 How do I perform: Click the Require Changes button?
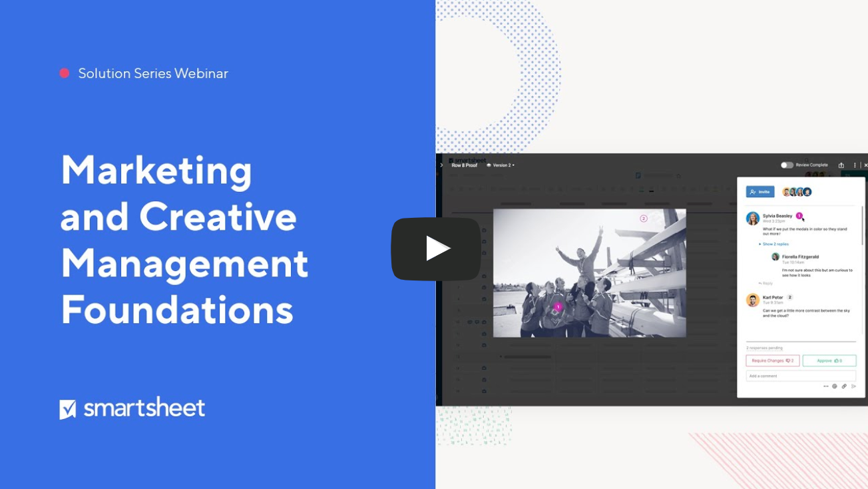click(x=772, y=360)
